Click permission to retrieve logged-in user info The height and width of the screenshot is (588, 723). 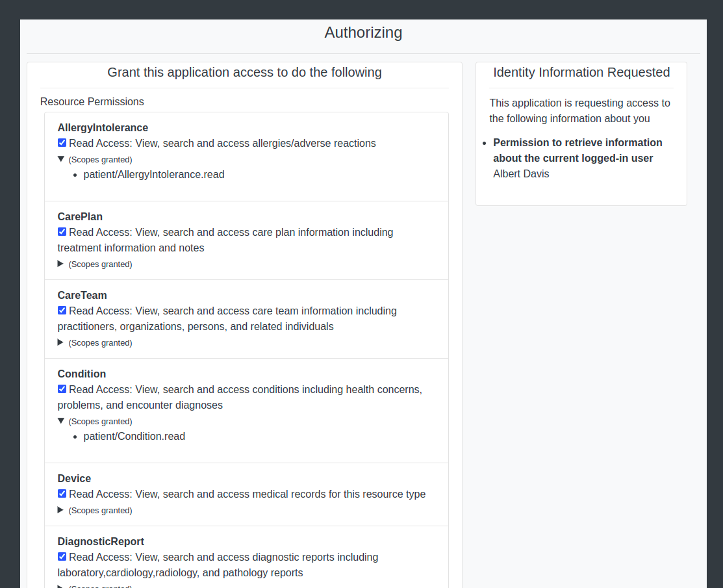(x=577, y=150)
